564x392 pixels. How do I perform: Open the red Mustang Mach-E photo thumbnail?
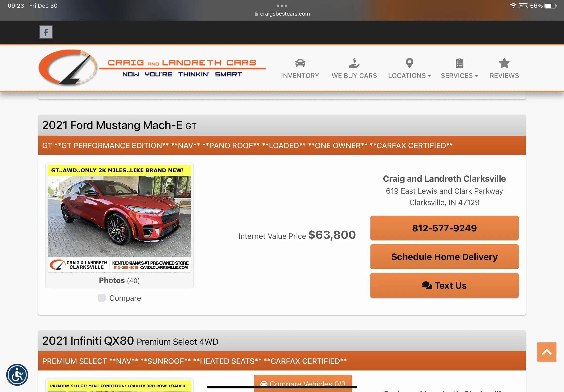point(119,219)
